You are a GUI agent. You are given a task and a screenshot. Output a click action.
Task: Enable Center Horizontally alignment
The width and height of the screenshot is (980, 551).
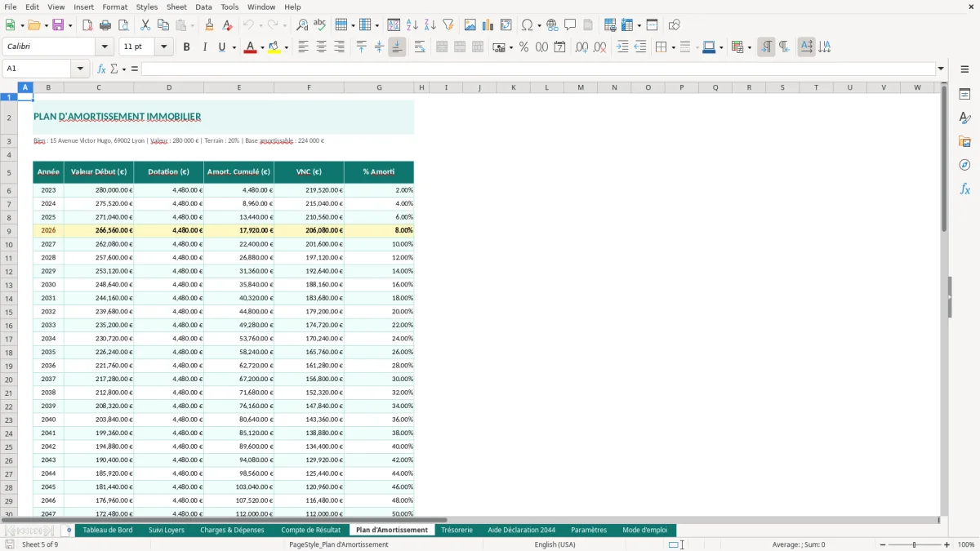point(321,47)
